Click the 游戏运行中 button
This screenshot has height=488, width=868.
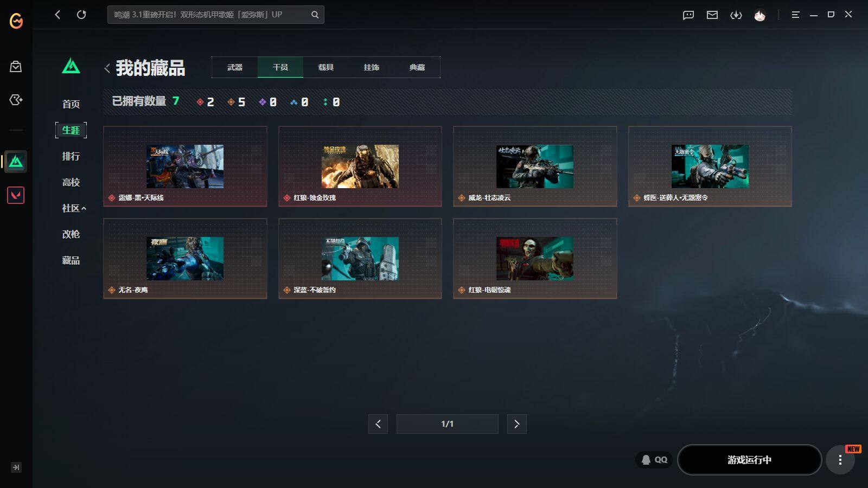[750, 460]
